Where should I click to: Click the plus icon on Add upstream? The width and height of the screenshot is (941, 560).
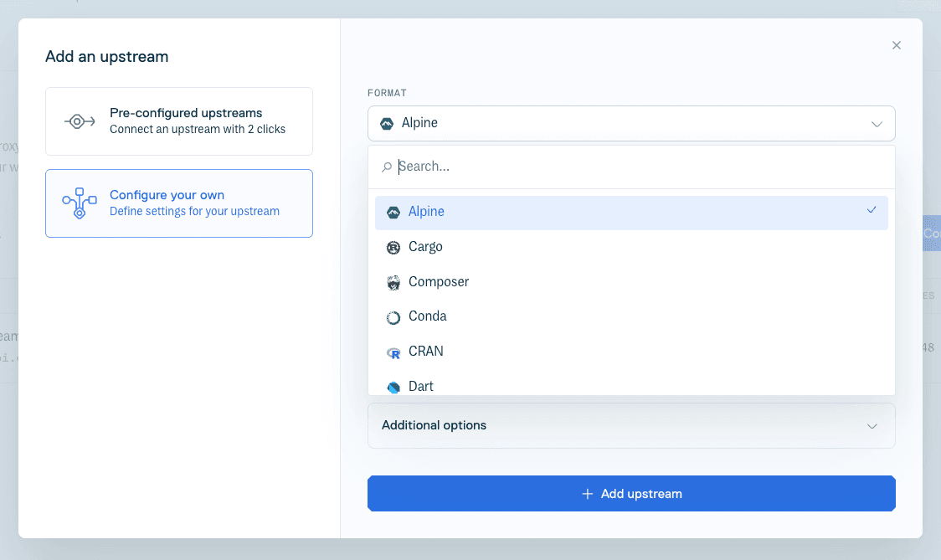(588, 493)
